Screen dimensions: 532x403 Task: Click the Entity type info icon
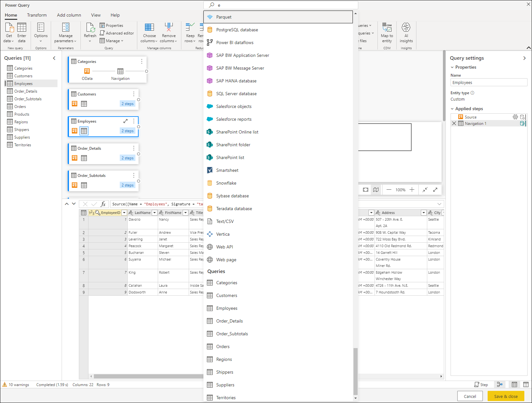[472, 93]
